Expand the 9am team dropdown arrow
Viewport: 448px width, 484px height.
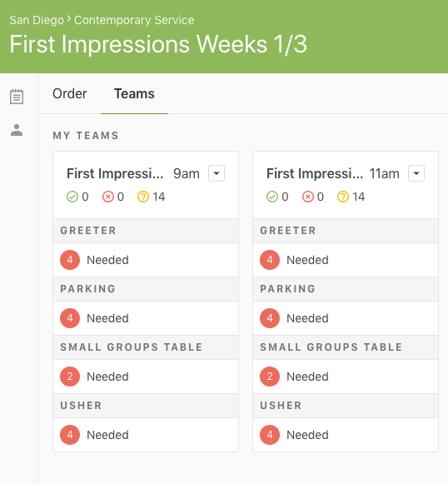(x=217, y=173)
